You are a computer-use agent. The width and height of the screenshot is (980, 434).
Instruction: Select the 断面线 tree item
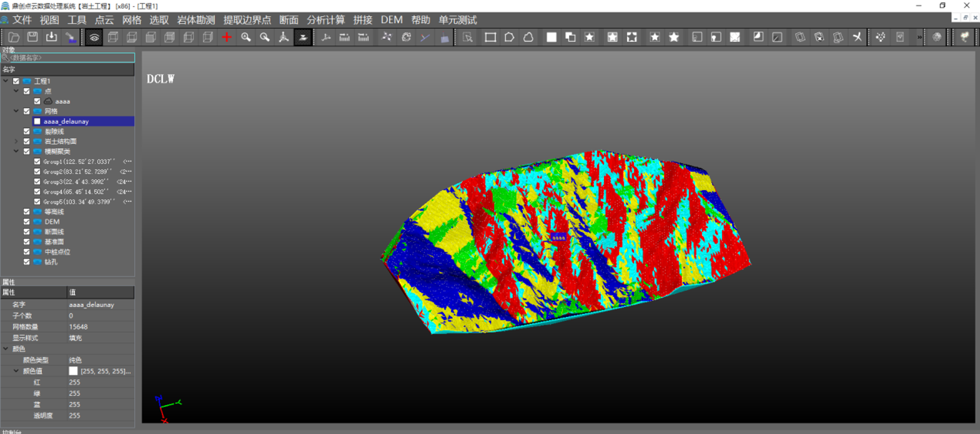(54, 232)
